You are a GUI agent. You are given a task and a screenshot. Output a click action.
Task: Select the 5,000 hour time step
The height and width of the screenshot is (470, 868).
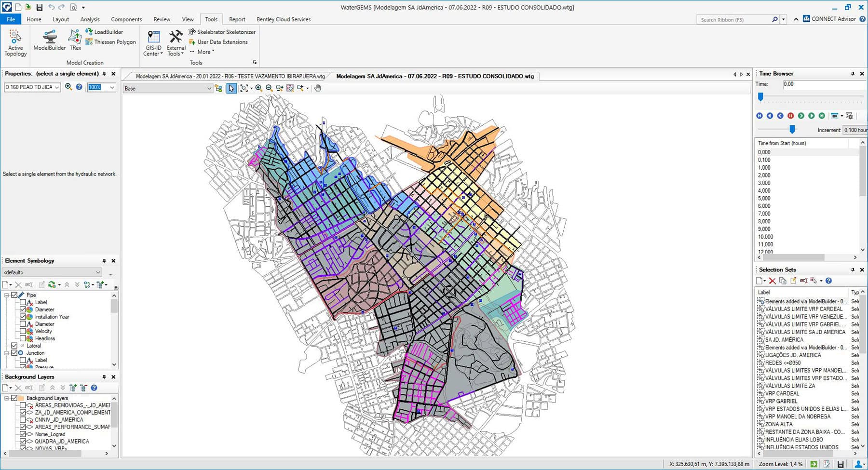(764, 198)
